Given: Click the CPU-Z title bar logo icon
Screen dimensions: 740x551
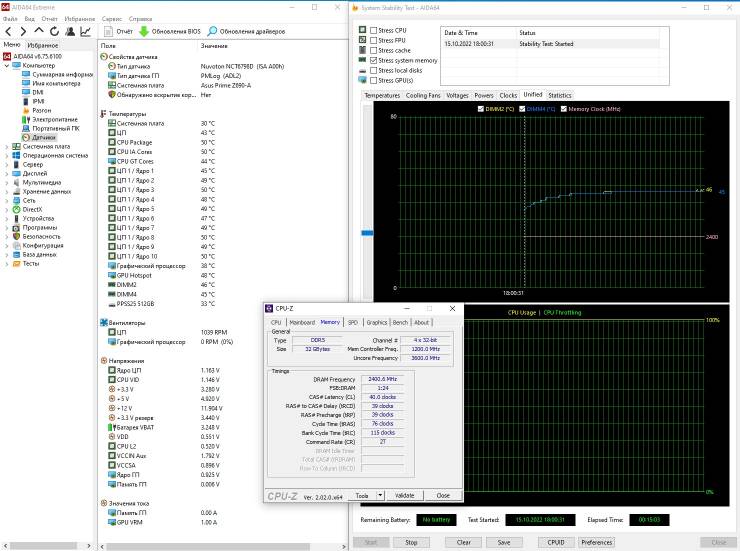Looking at the screenshot, I should [x=269, y=308].
